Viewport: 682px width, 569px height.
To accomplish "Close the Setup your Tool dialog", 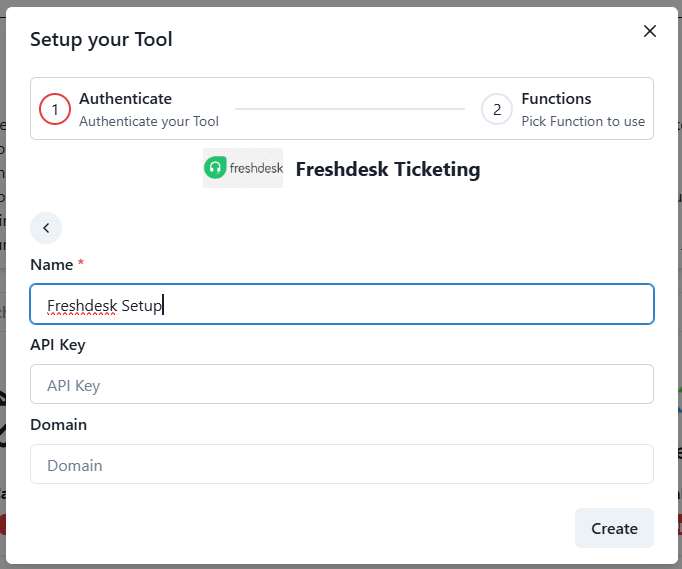I will pos(650,31).
